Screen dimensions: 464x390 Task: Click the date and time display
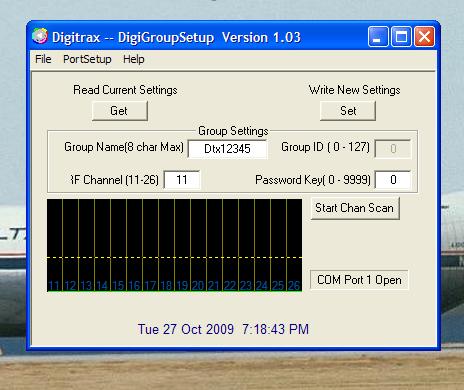point(223,329)
